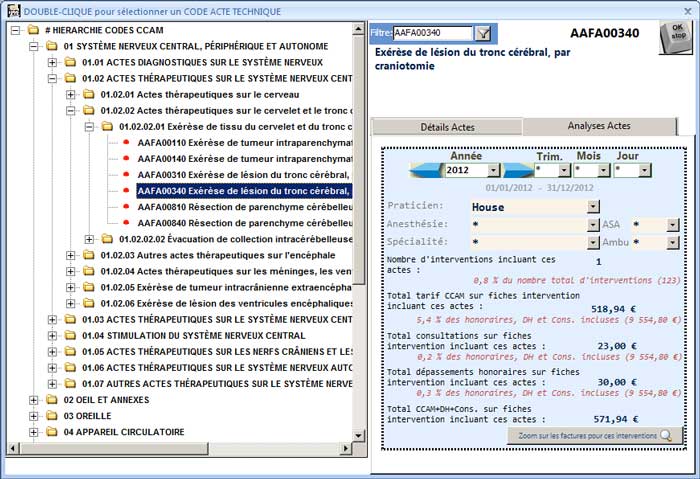Click the AAFA00340 code heading
This screenshot has width=700, height=479.
604,33
